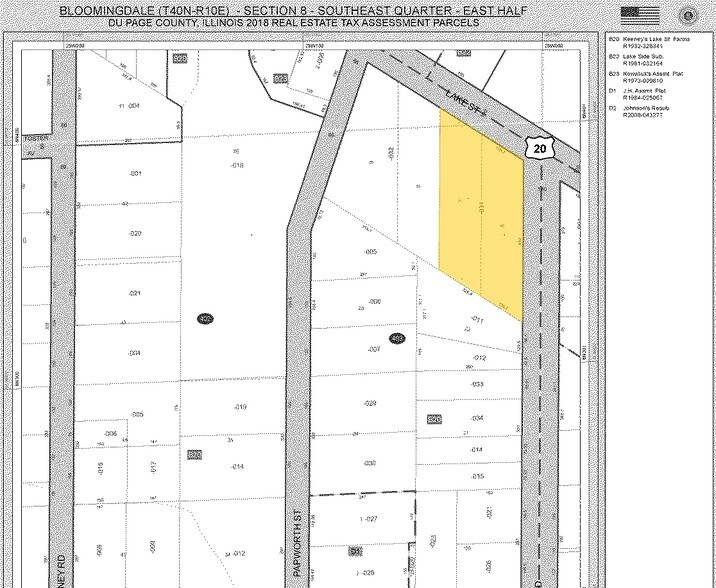
Task: Click the B20 tag beside parcel -034
Action: (x=435, y=419)
